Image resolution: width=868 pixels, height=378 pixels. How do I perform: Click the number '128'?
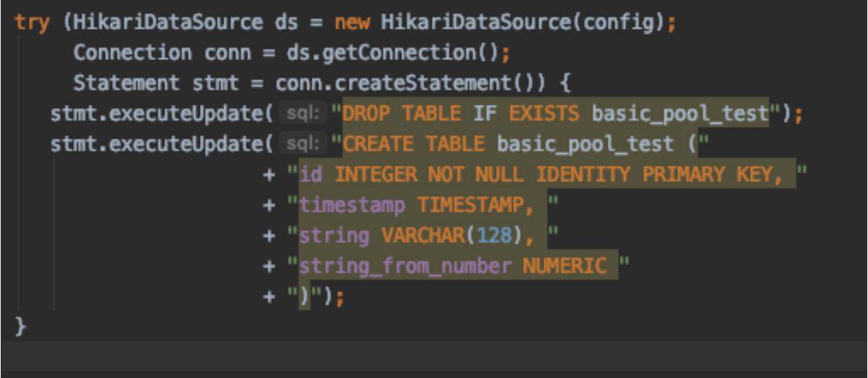(x=493, y=235)
